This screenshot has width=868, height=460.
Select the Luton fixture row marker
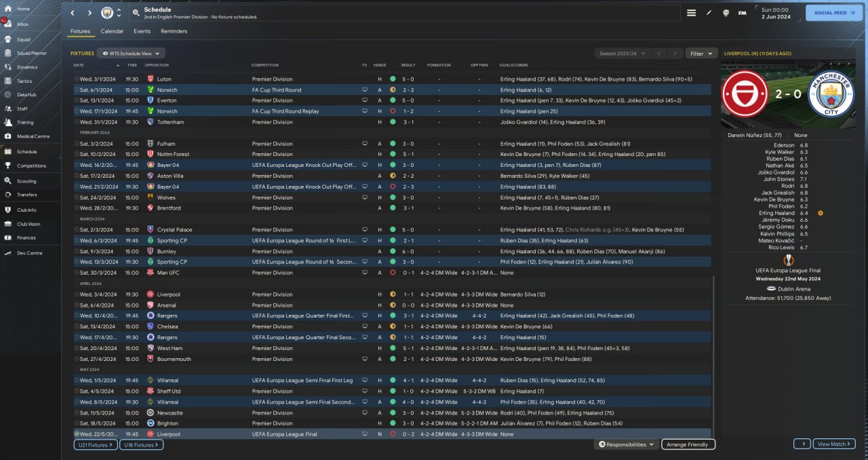click(x=77, y=79)
